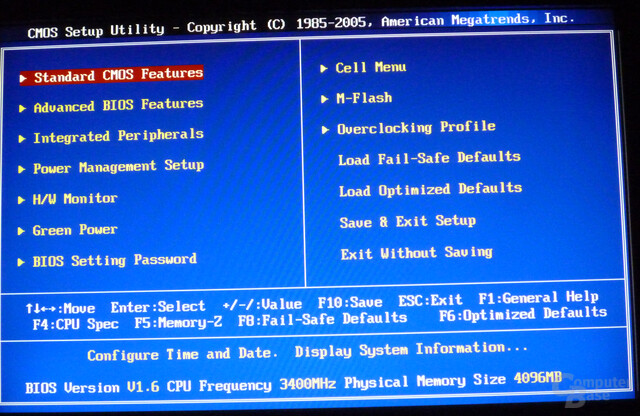Screen dimensions: 640x416
Task: Choose Load Optimized Defaults
Action: coord(431,190)
